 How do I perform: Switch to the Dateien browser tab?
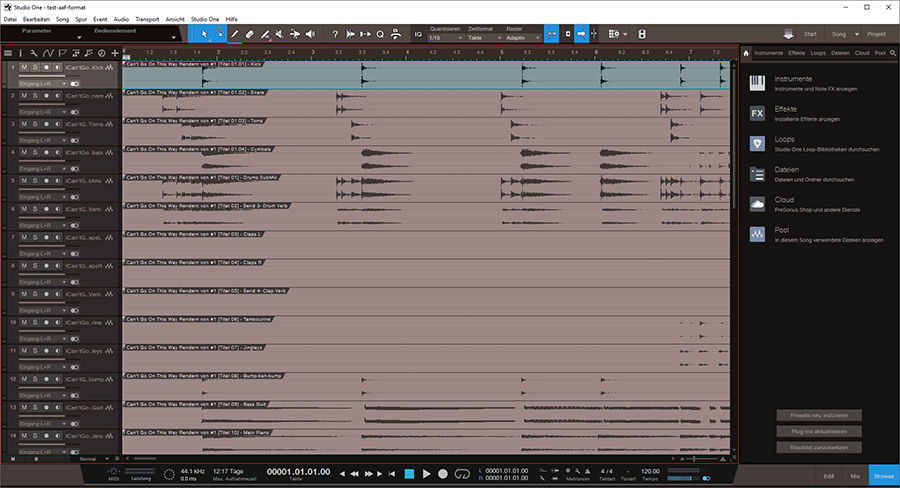tap(840, 53)
